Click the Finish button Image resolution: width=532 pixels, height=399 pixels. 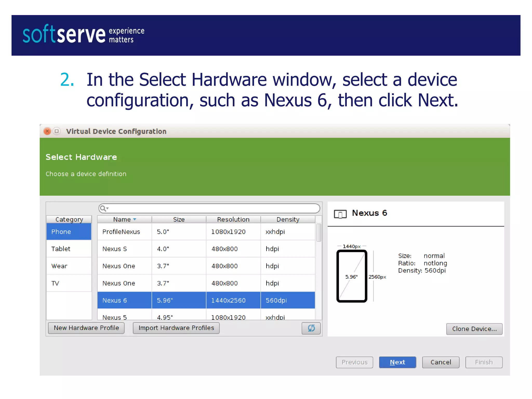pyautogui.click(x=484, y=362)
